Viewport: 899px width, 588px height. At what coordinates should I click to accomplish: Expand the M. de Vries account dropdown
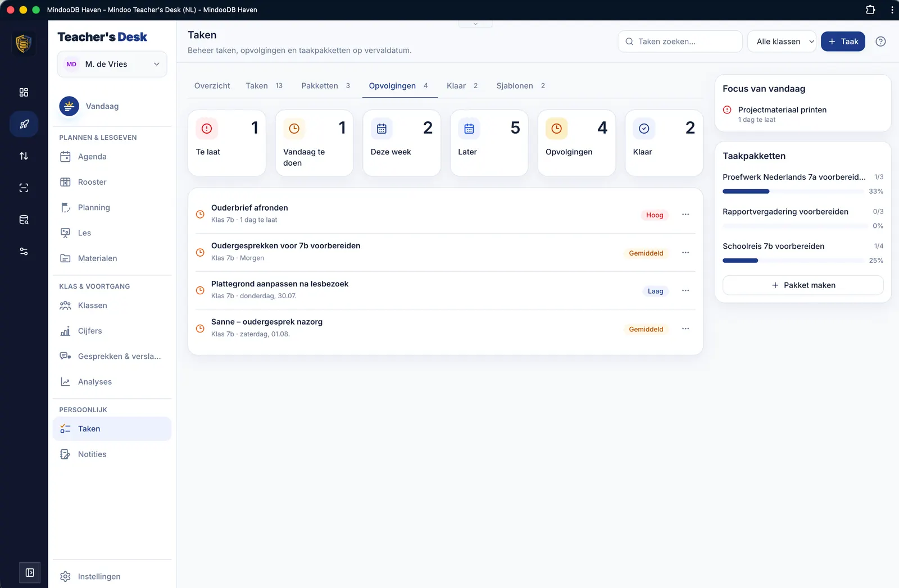(112, 64)
